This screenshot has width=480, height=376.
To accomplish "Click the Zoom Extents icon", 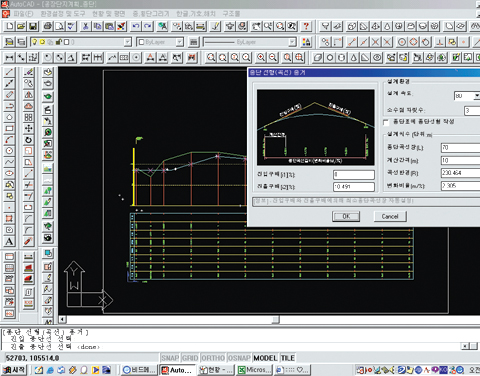I will coord(299,58).
